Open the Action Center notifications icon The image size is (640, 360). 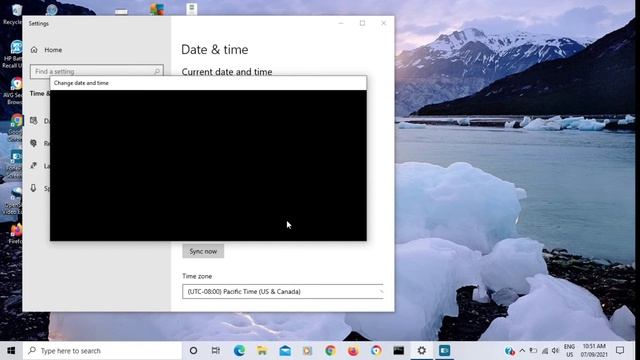(620, 351)
